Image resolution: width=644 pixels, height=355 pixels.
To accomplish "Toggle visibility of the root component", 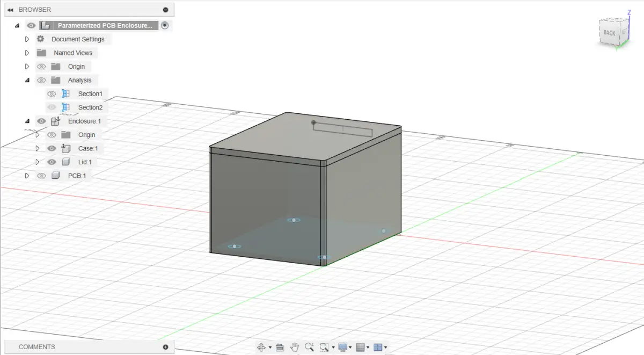I will click(x=31, y=25).
